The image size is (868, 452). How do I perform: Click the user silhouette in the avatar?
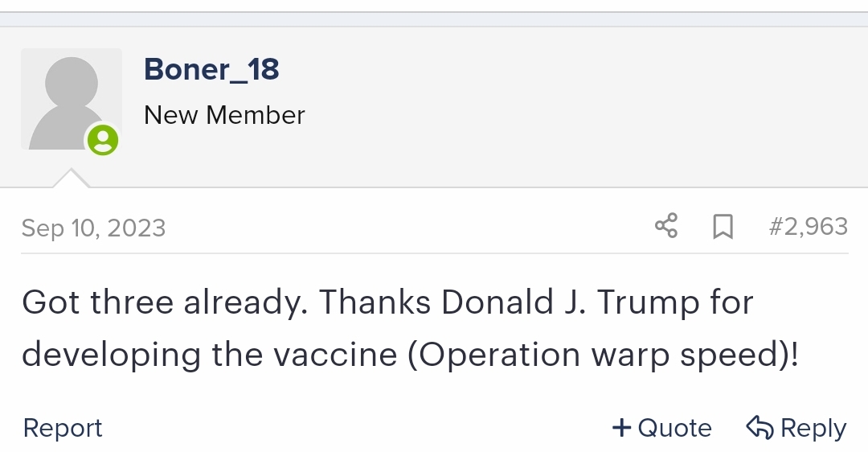click(68, 103)
